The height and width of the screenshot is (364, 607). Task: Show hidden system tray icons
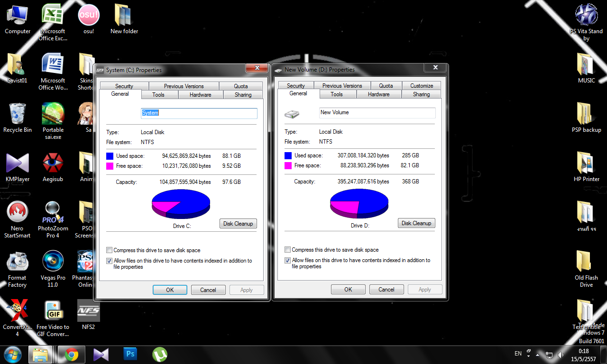(538, 355)
